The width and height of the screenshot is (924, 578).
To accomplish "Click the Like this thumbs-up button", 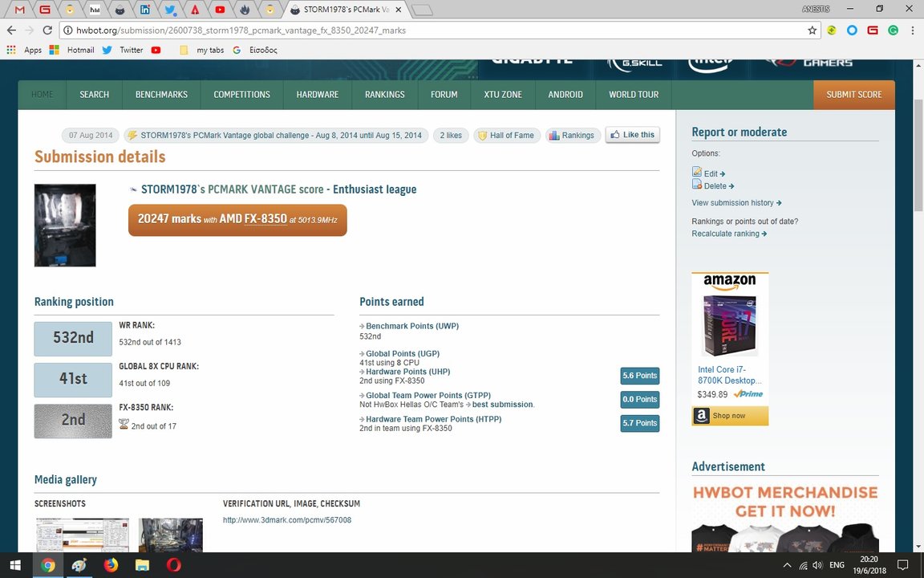I will click(x=632, y=135).
